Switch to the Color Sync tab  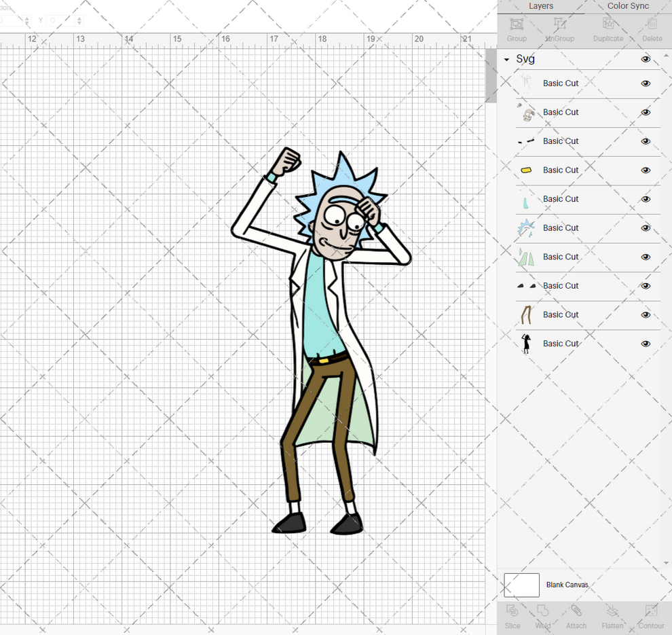pyautogui.click(x=628, y=6)
